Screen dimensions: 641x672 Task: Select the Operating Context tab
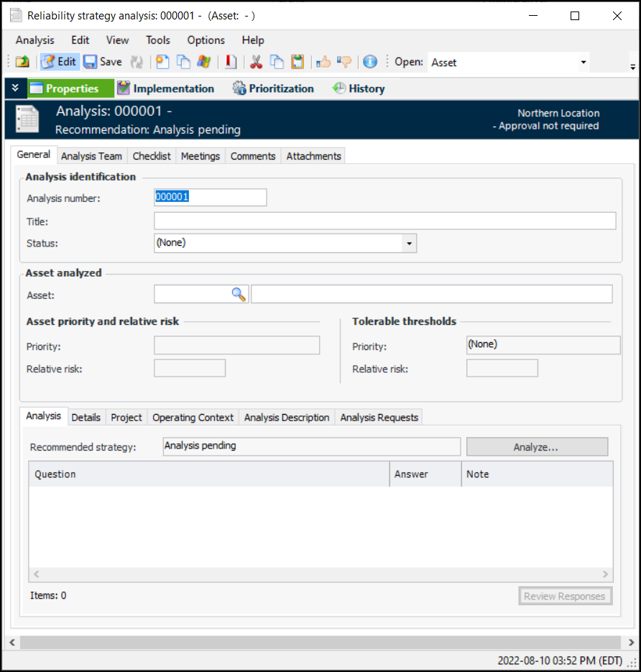(x=193, y=418)
